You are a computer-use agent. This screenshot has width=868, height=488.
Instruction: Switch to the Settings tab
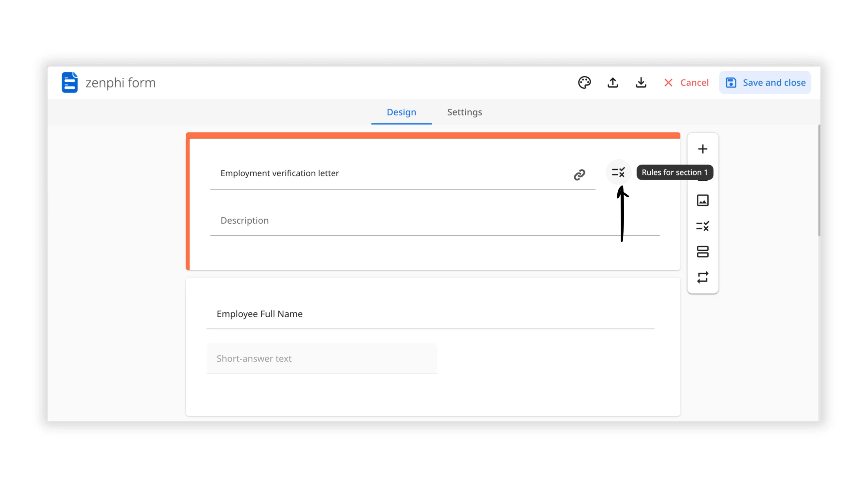[464, 112]
